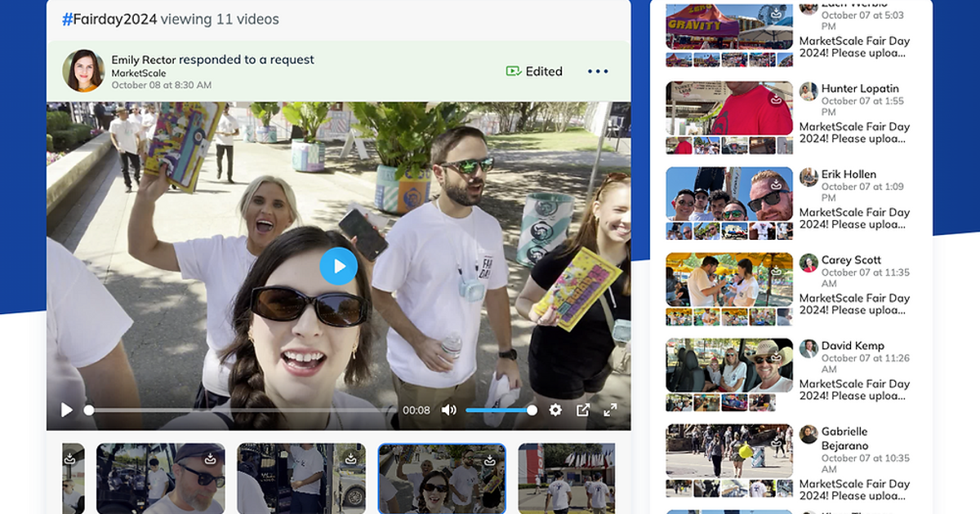Click 'October 07 at 10:35 AM' timestamp

(866, 463)
